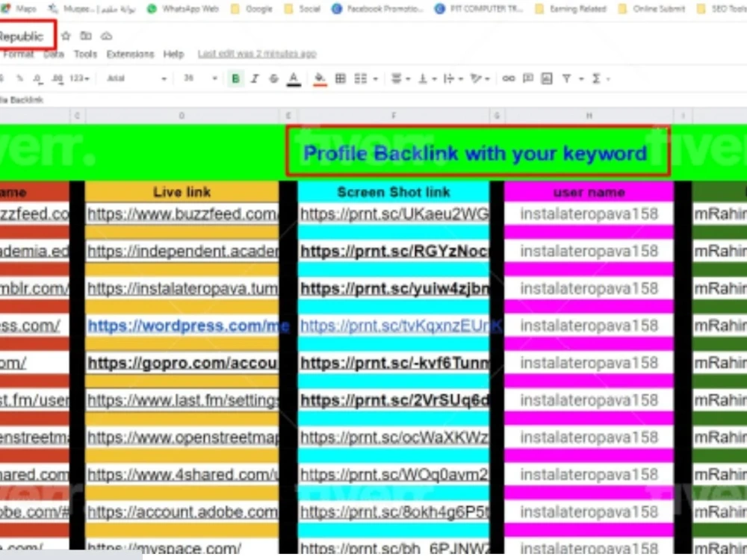
Task: Open the openstreetmap live link cell
Action: (x=182, y=437)
